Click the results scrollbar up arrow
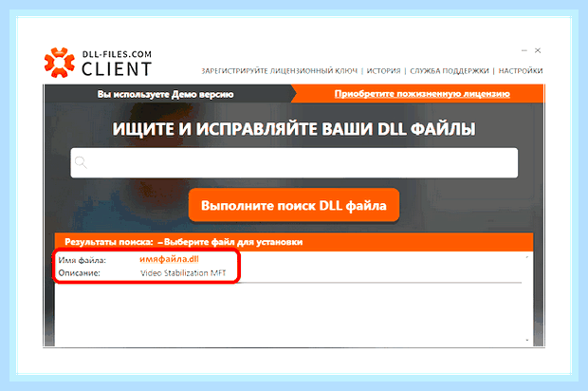Viewport: 588px width, 391px height. coord(527,257)
